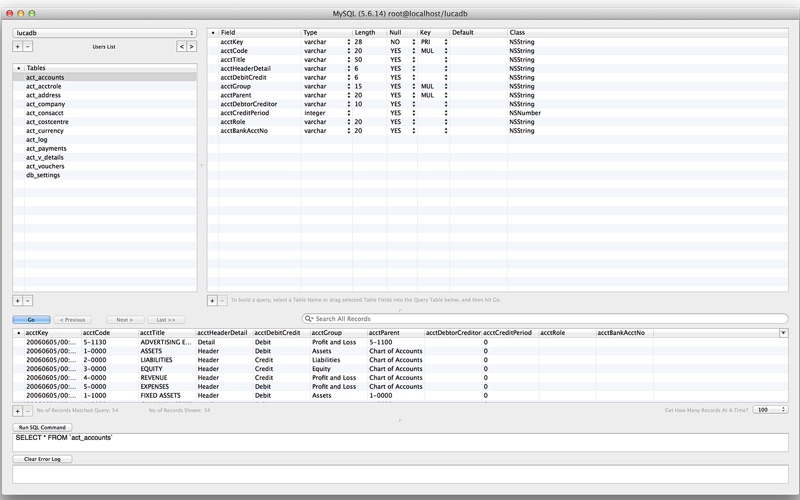
Task: Add a record with the plus button below the results
Action: tap(17, 410)
